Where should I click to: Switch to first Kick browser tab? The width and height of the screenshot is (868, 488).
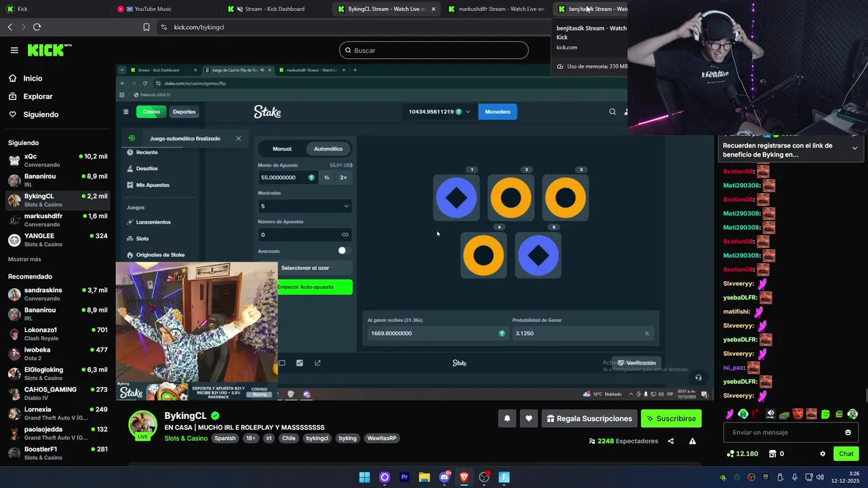coord(54,9)
